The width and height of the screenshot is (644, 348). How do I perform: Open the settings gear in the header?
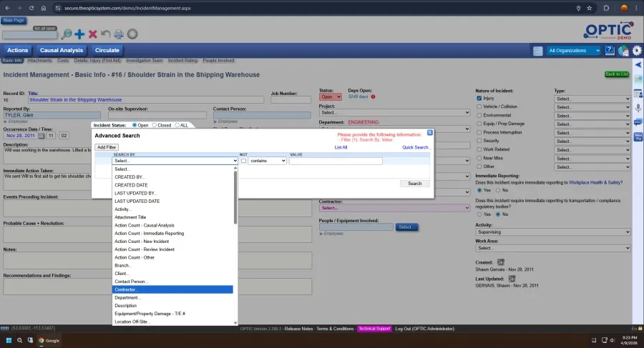pos(636,51)
